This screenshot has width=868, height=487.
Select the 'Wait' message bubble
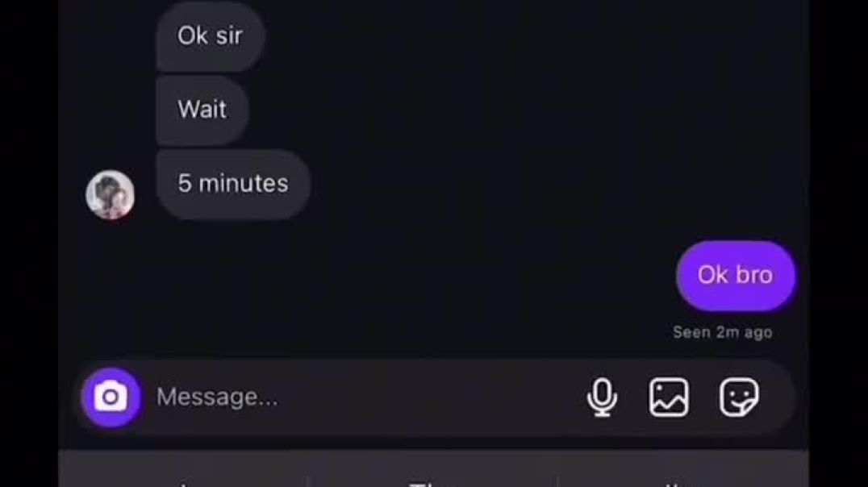tap(202, 110)
